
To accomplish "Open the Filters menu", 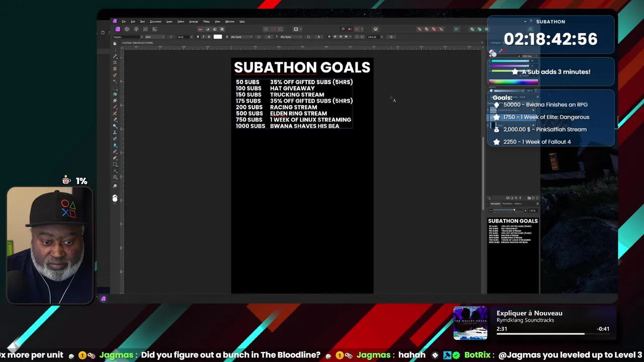I will click(x=206, y=21).
